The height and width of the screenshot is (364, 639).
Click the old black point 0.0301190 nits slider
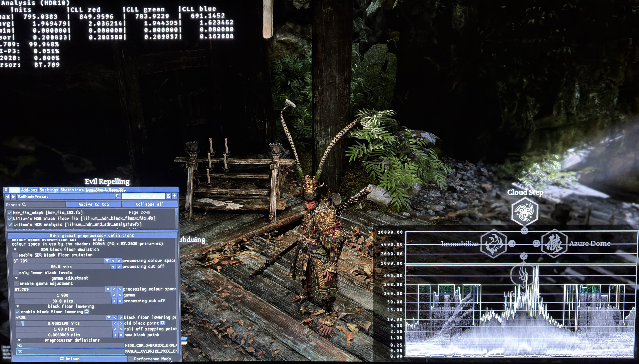pos(64,323)
